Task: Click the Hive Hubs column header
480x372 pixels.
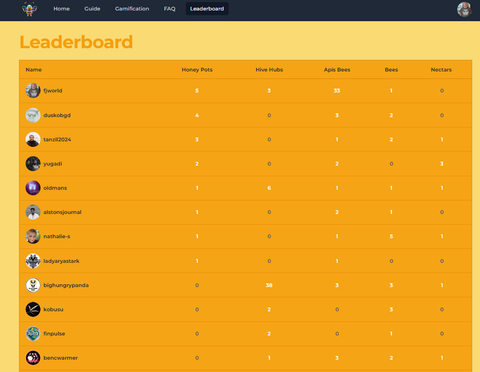Action: click(x=269, y=70)
